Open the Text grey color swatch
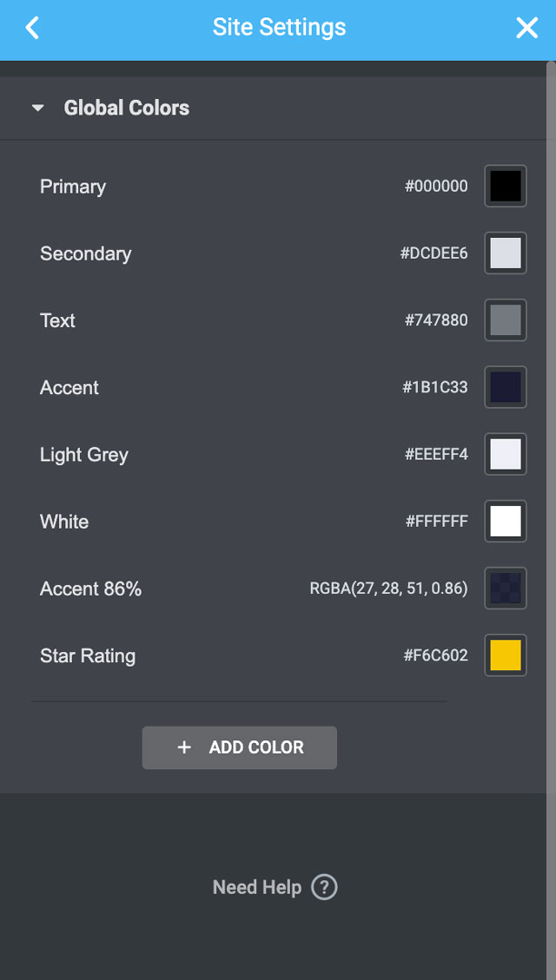Viewport: 556px width, 980px height. 506,320
